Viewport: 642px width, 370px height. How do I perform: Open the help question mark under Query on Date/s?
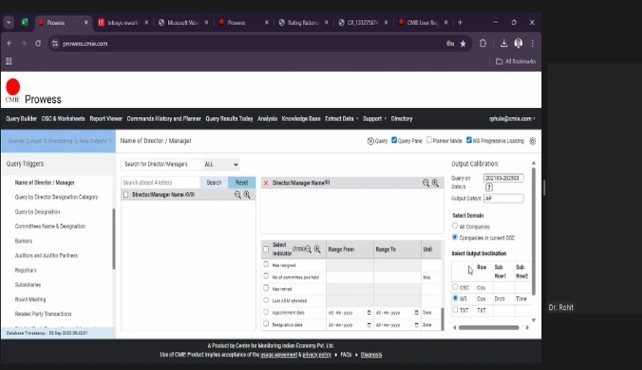(x=489, y=187)
